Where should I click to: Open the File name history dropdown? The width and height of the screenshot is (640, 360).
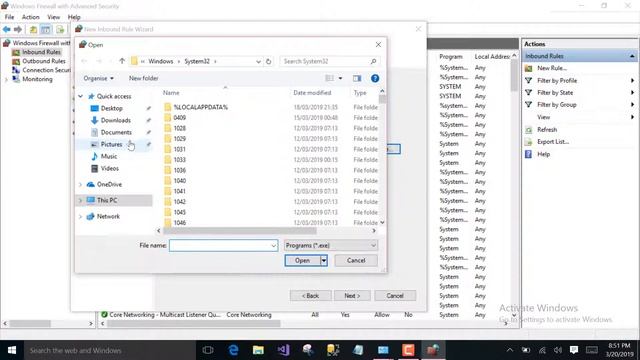[x=273, y=245]
